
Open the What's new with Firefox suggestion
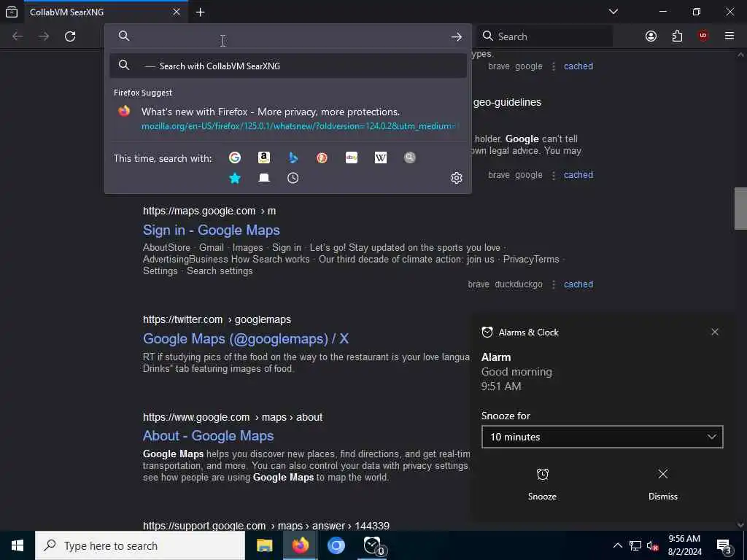click(x=287, y=119)
